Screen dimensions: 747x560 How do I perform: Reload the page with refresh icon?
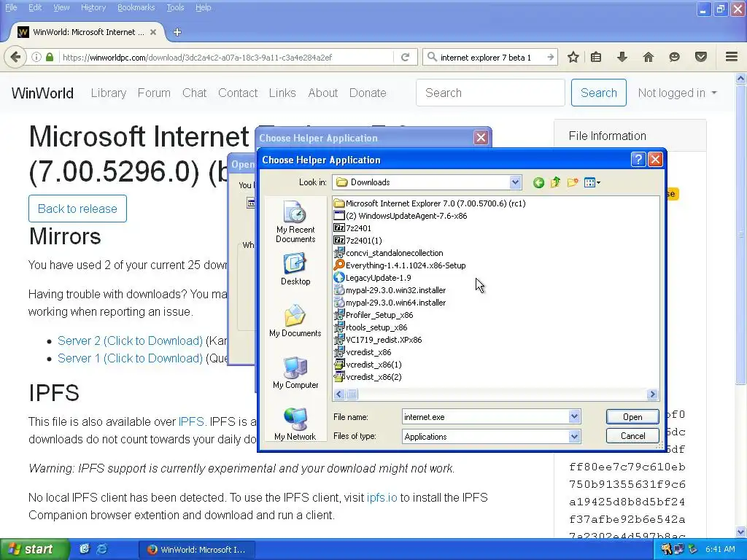405,57
